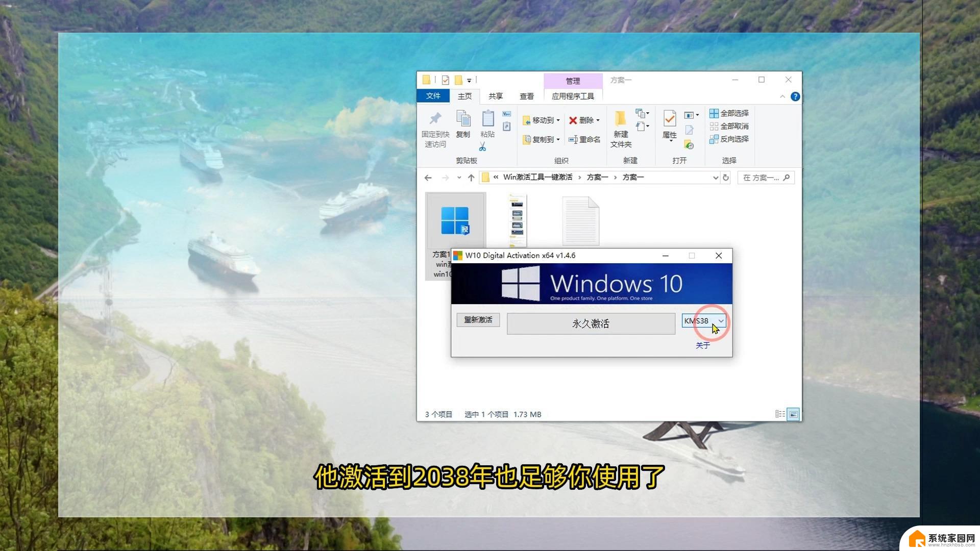Click the first 方案一 breadcrumb segment
980x551 pixels.
tap(597, 177)
